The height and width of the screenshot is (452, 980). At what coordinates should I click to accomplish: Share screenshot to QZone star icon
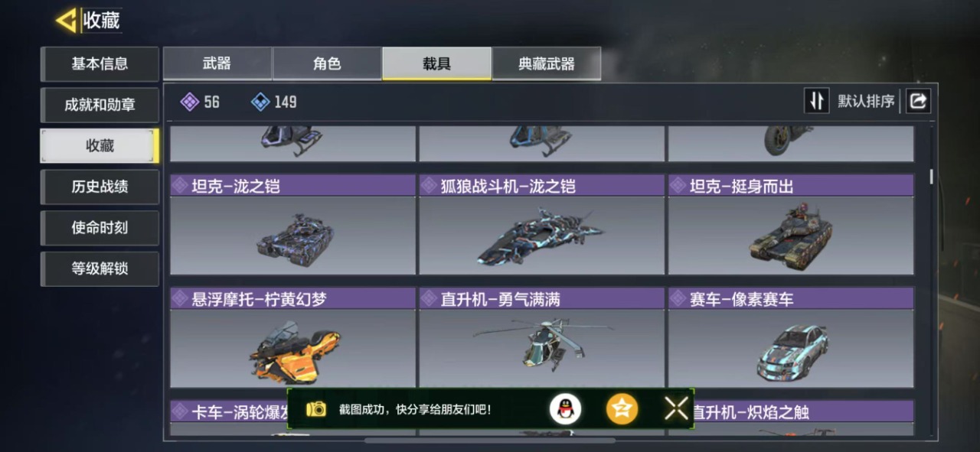(x=622, y=409)
